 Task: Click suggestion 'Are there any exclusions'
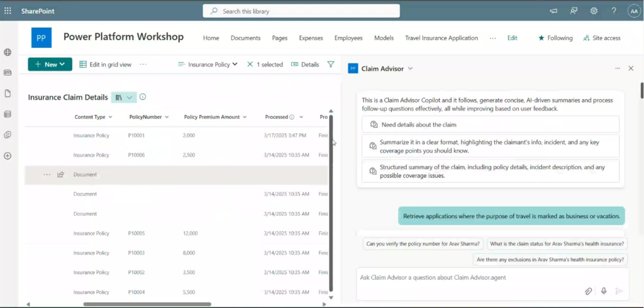pos(550,260)
